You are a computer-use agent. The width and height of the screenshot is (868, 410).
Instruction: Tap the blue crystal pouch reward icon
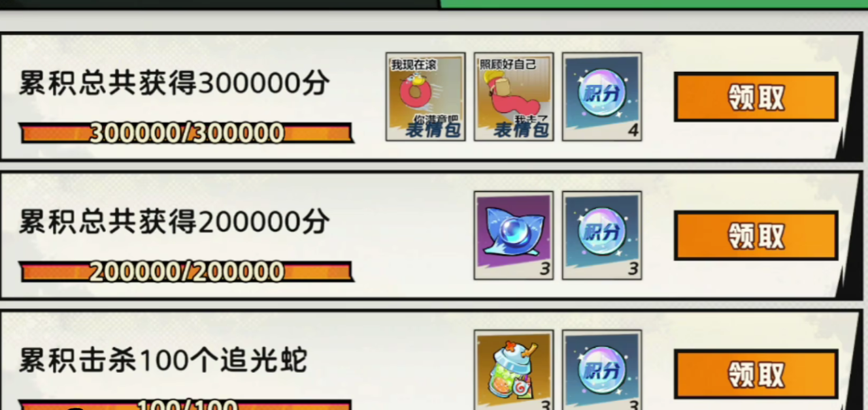coord(514,236)
